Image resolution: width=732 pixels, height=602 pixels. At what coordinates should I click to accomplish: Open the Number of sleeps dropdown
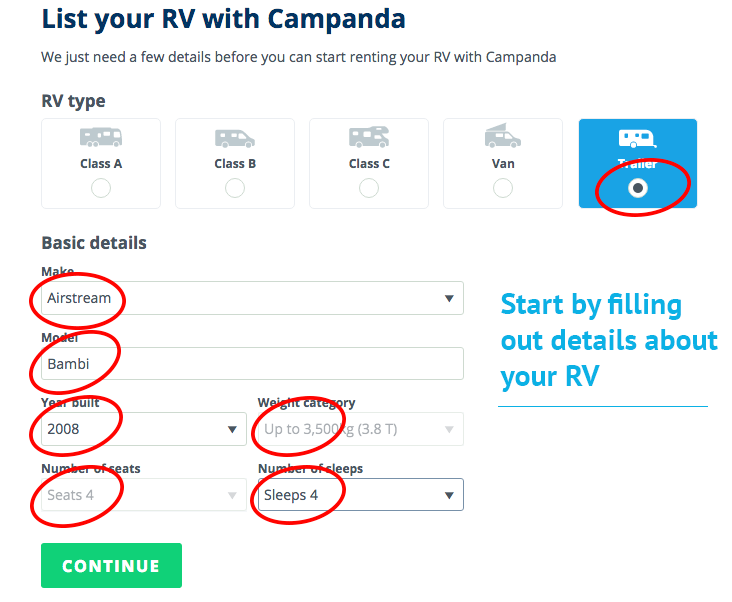(361, 495)
